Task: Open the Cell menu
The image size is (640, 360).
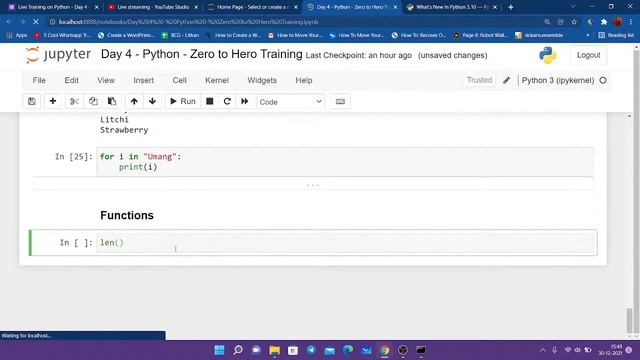Action: (x=180, y=80)
